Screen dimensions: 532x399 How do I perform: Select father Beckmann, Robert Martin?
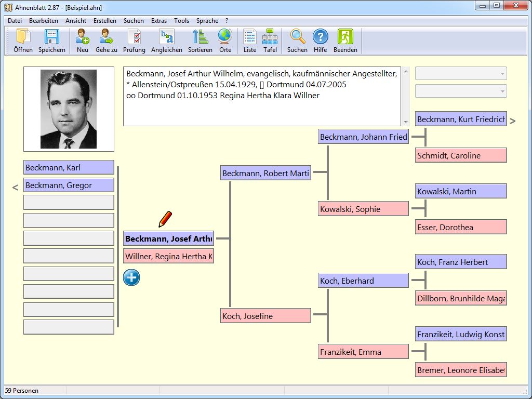pos(265,173)
